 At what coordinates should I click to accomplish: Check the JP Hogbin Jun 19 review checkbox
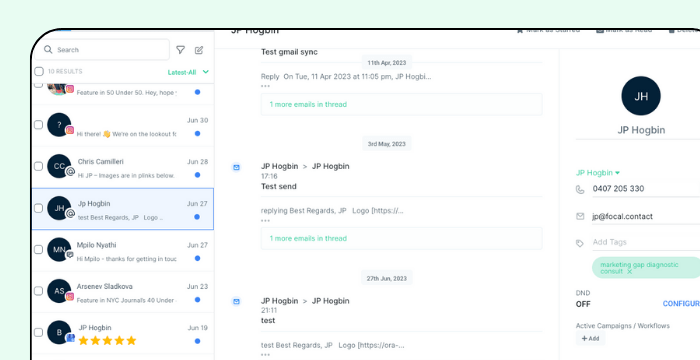click(x=38, y=332)
